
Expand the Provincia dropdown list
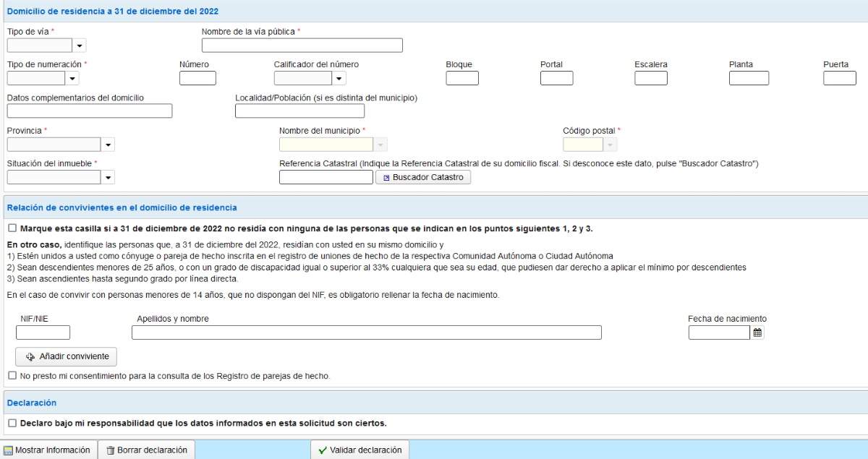point(108,145)
